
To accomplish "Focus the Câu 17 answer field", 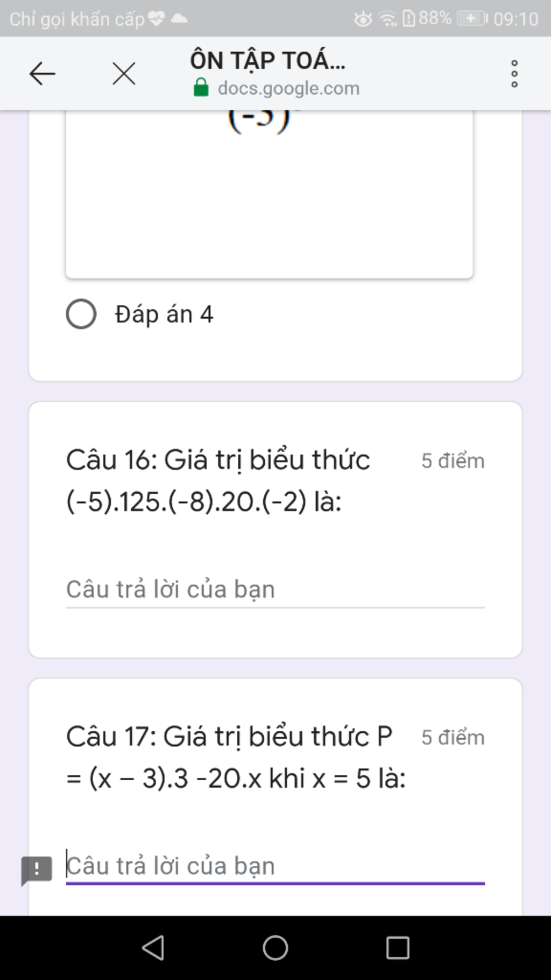I will 275,866.
